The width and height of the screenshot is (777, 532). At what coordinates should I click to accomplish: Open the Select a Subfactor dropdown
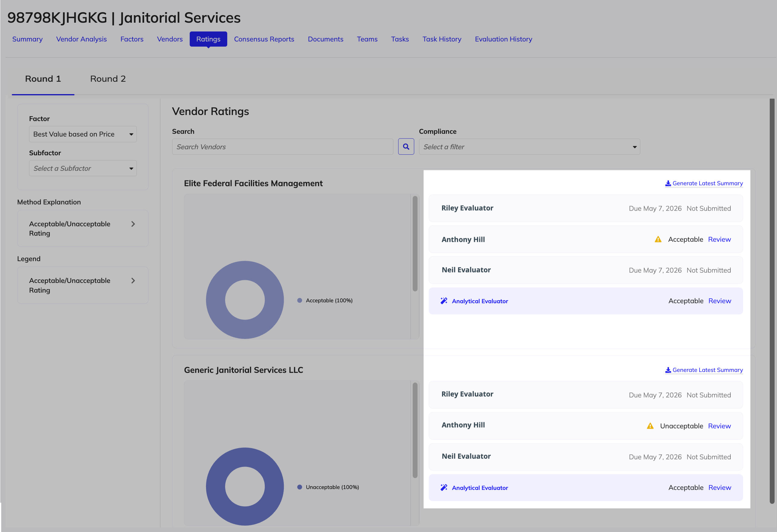[83, 168]
